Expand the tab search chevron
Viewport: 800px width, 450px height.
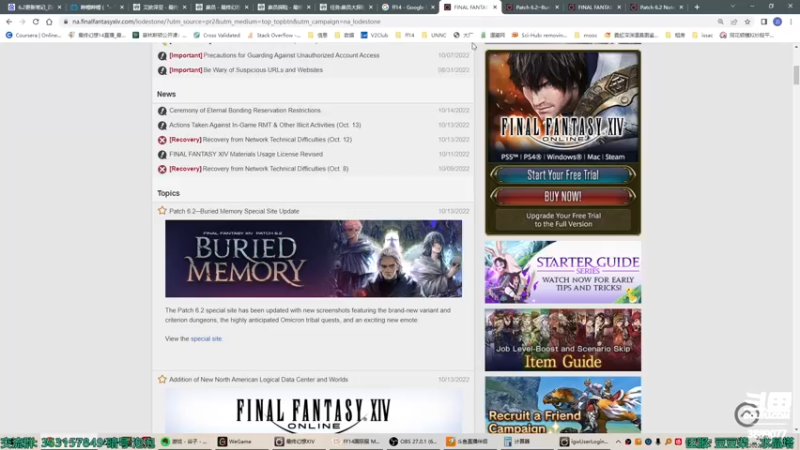point(733,7)
